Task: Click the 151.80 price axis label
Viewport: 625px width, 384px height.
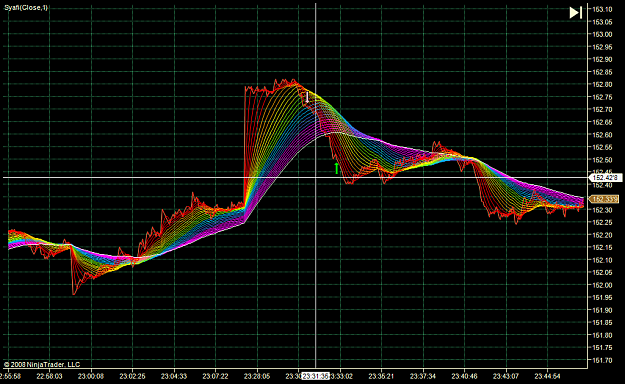Action: pyautogui.click(x=602, y=335)
